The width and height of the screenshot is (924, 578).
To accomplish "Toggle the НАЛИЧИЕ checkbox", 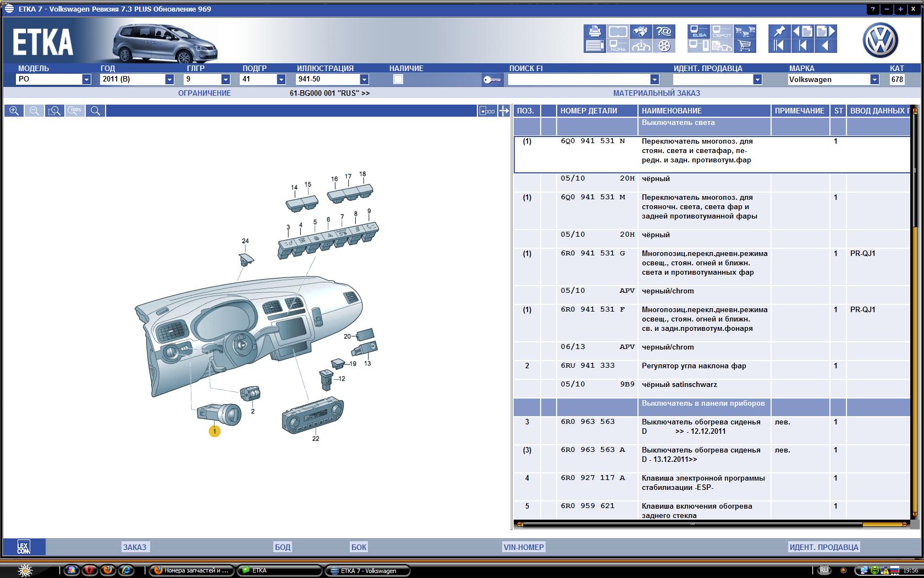I will 398,79.
